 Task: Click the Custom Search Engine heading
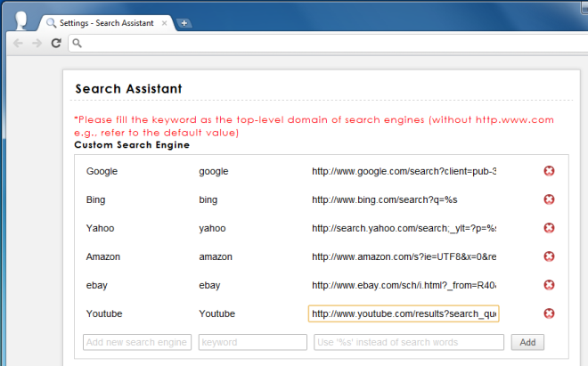click(132, 145)
